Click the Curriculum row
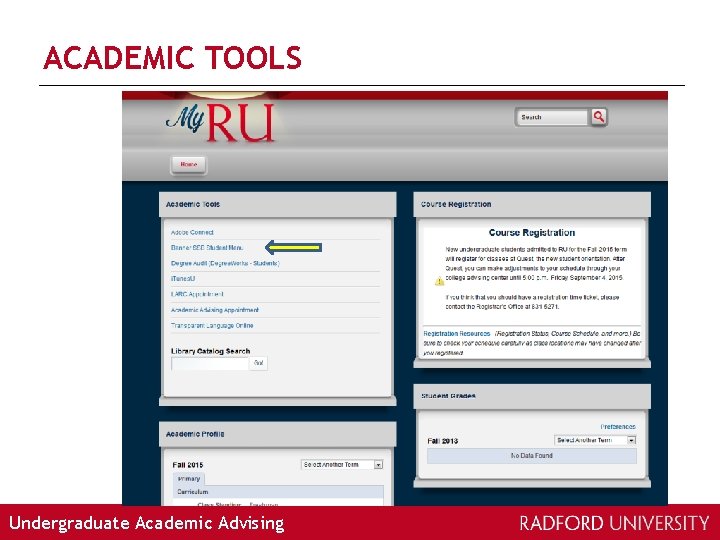Screen dimensions: 720x540 click(278, 492)
